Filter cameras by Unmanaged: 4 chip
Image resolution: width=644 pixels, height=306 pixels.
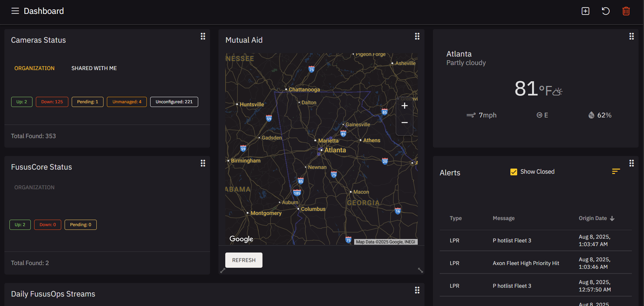point(127,102)
